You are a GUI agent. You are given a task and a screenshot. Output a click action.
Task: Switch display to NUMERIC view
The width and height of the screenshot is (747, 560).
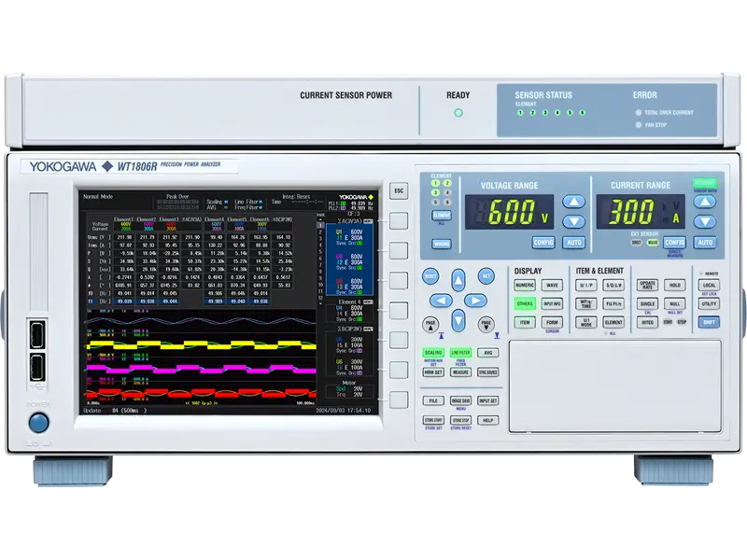(x=525, y=285)
